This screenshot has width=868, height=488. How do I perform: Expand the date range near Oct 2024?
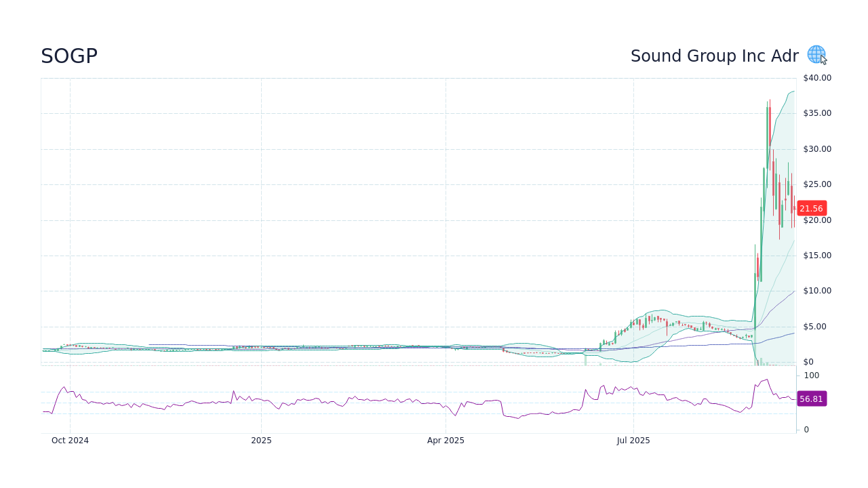coord(70,441)
